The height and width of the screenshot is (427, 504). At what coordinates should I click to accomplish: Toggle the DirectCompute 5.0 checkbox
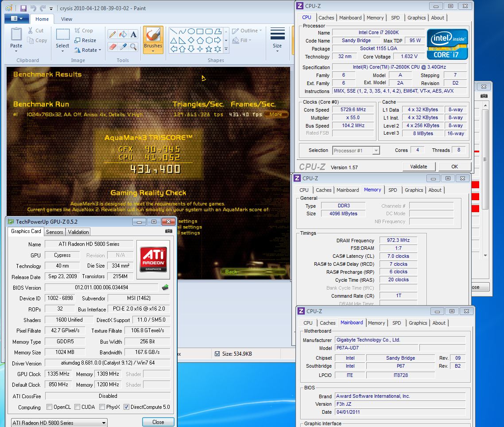tap(126, 407)
